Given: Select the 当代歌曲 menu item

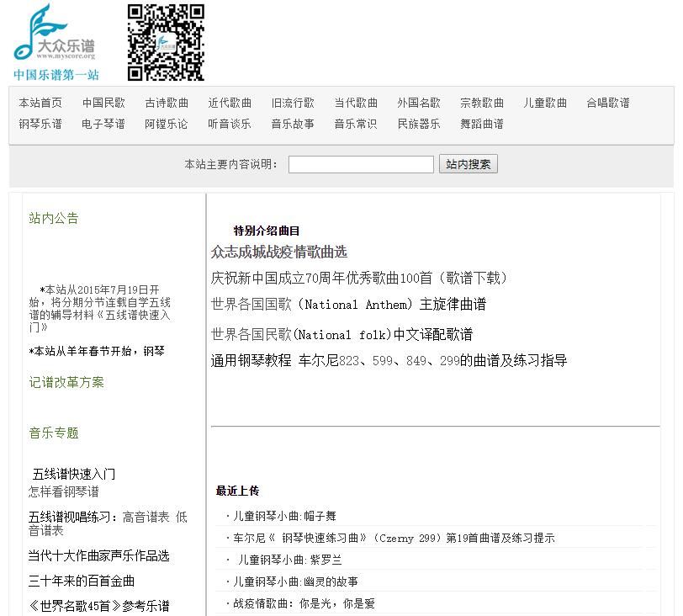Looking at the screenshot, I should [x=356, y=103].
